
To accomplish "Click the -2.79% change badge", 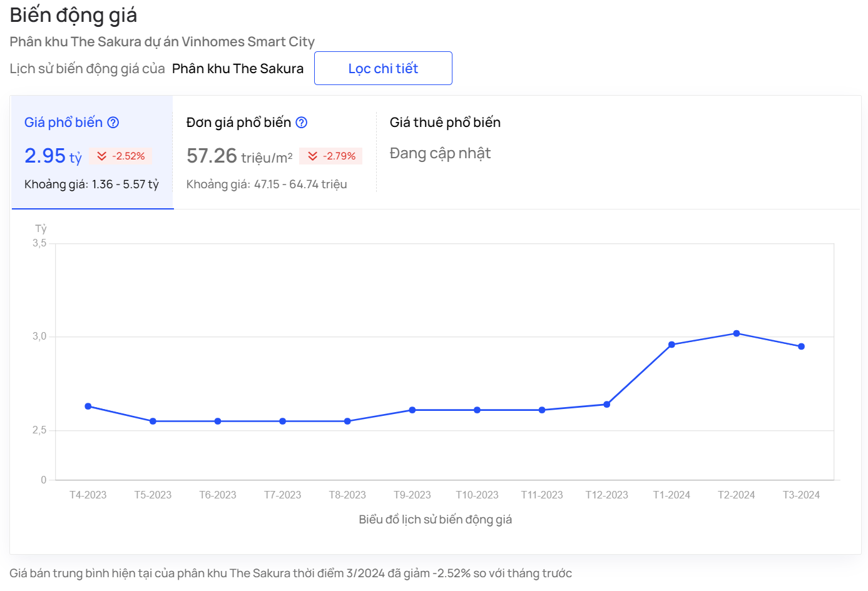I will (331, 156).
